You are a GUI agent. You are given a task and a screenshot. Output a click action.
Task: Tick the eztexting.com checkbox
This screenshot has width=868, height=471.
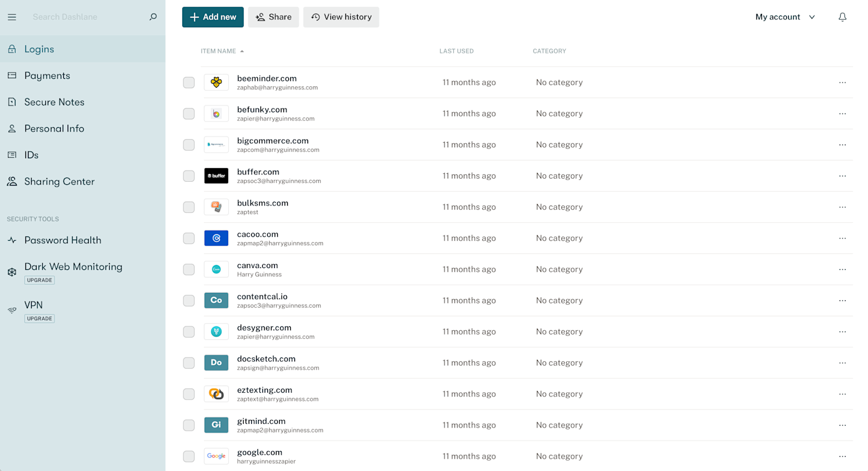[x=189, y=393]
